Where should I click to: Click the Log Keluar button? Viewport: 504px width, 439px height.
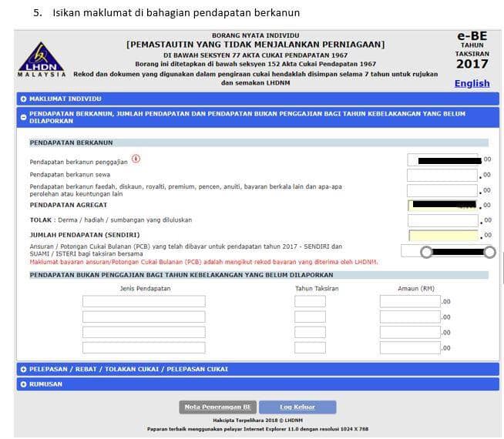point(297,407)
